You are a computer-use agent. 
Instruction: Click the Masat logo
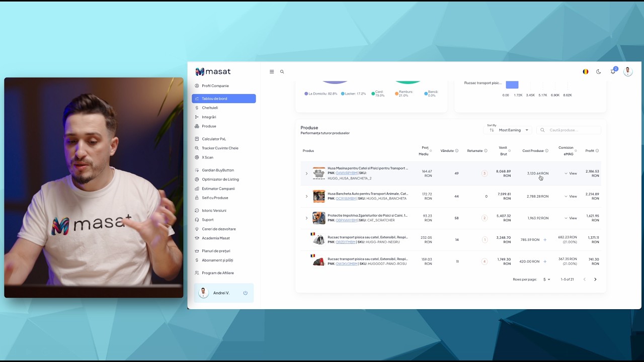(x=213, y=72)
